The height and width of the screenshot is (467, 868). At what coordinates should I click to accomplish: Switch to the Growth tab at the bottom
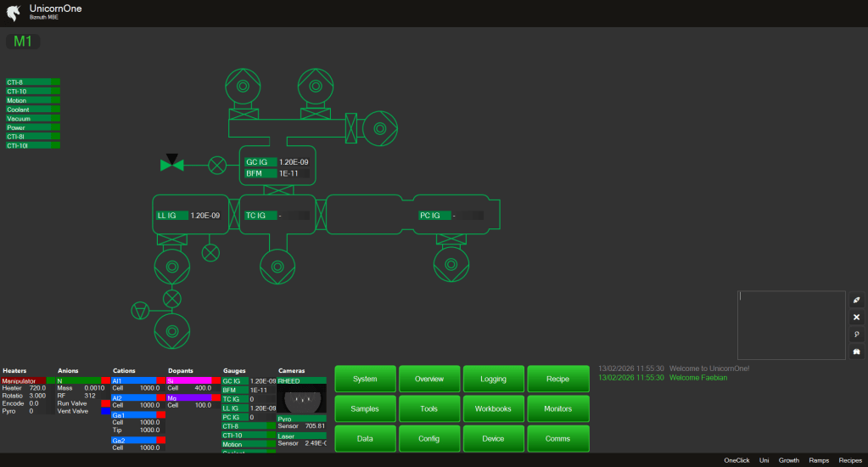click(788, 459)
